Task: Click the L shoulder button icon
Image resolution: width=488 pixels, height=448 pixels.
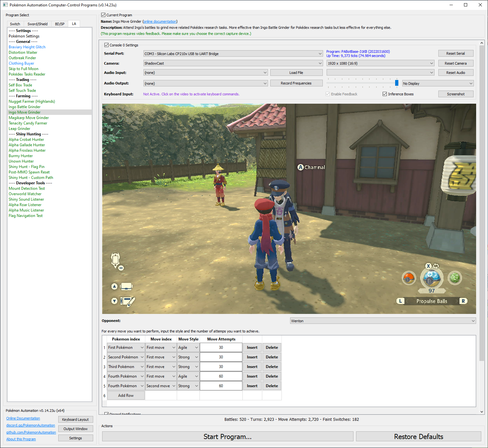Action: [x=400, y=301]
